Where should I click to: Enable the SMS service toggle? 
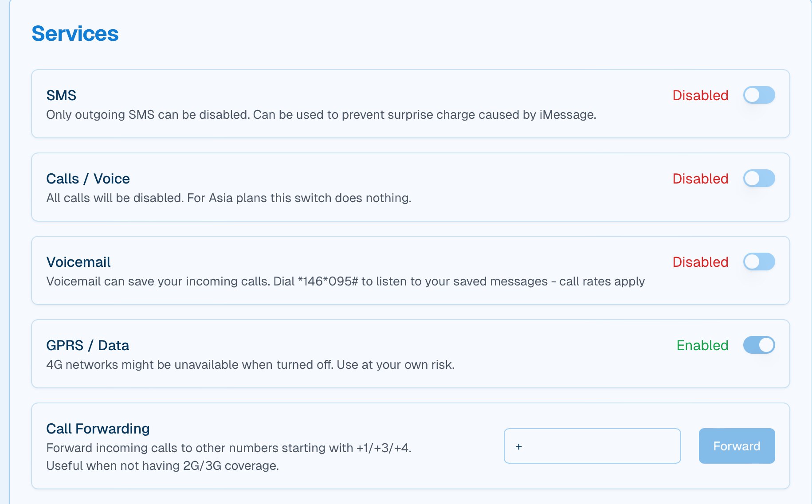point(759,95)
